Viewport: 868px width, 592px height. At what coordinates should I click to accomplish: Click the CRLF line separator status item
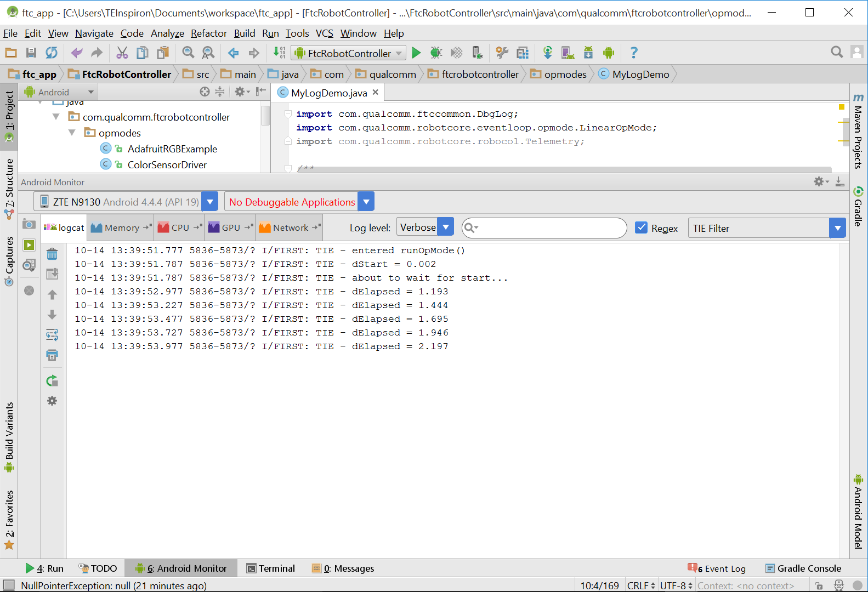(641, 585)
